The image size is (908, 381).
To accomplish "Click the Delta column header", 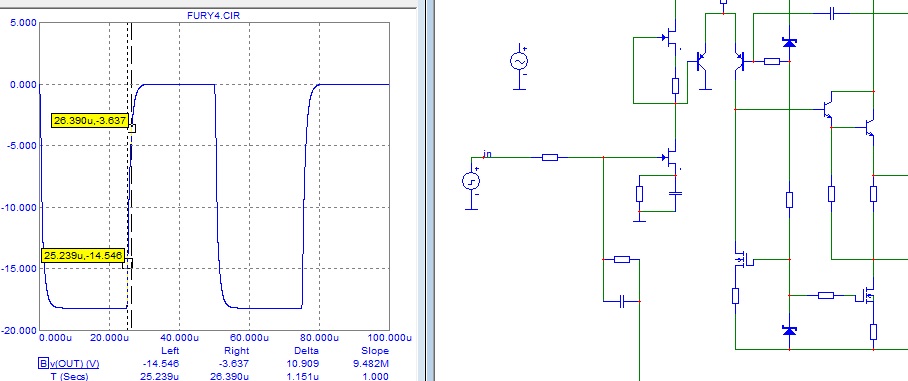I will [306, 350].
